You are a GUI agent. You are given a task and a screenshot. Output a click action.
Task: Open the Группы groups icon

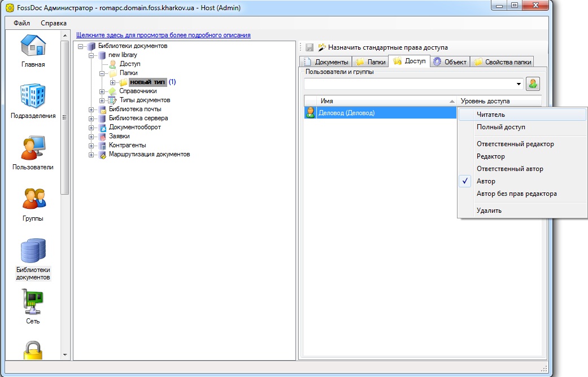(33, 200)
